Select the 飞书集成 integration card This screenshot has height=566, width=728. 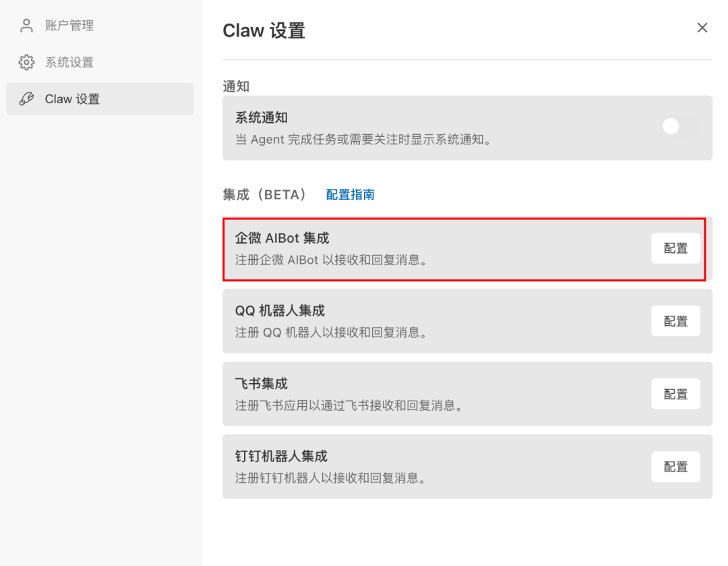coord(438,394)
